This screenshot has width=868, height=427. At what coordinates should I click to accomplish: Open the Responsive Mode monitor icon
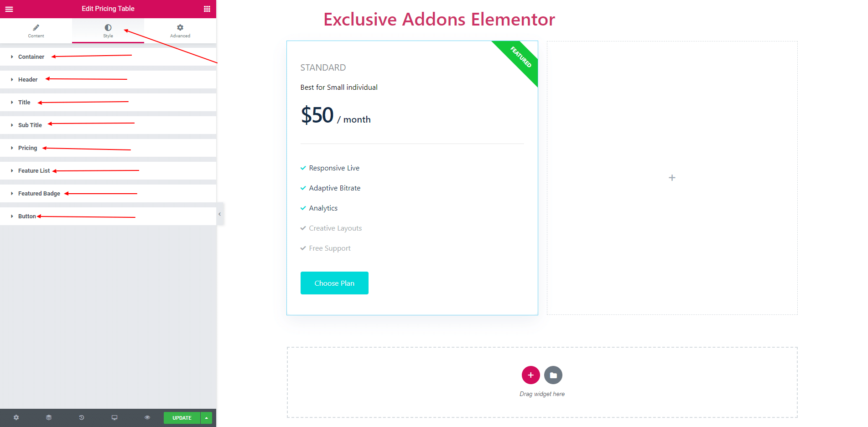click(x=114, y=417)
